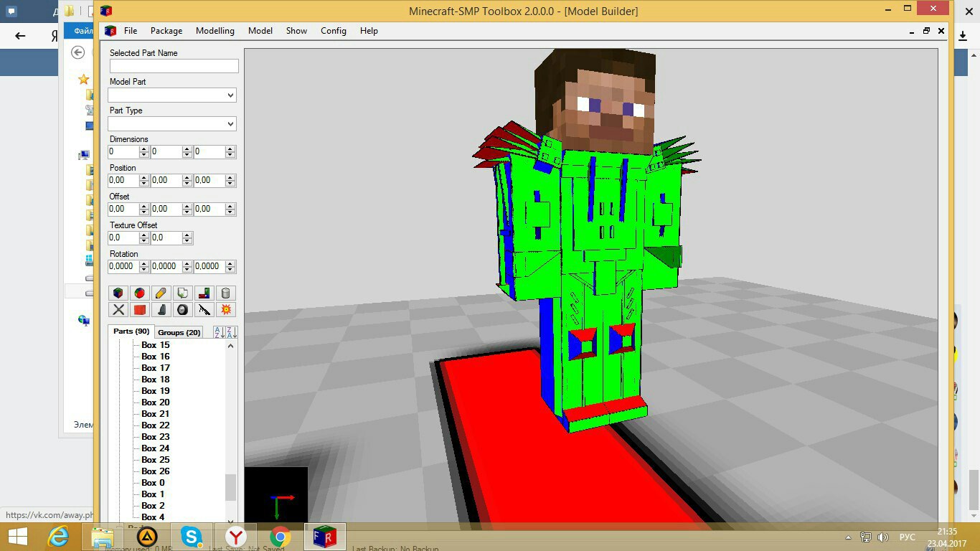Select Box 26 in the parts list
The width and height of the screenshot is (980, 551).
[x=156, y=471]
